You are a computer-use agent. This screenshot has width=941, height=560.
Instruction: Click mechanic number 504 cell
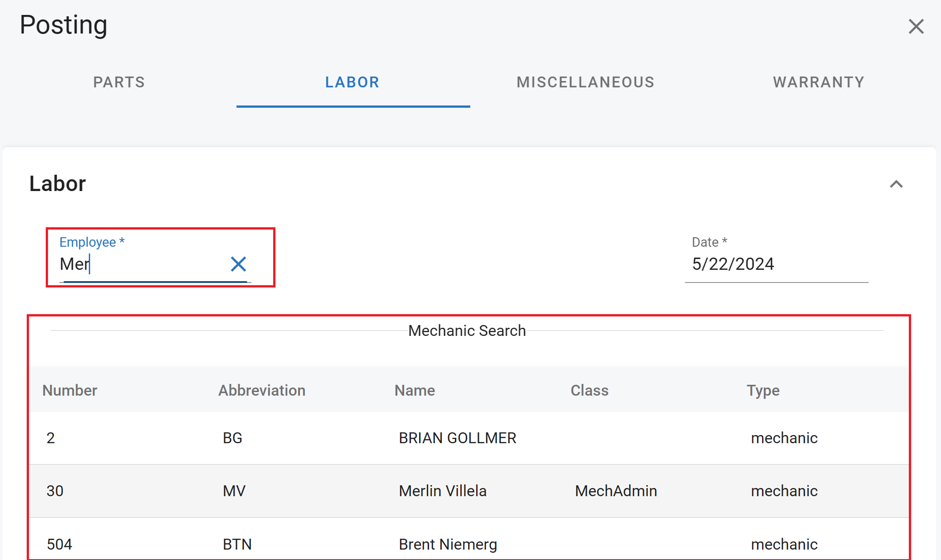59,544
